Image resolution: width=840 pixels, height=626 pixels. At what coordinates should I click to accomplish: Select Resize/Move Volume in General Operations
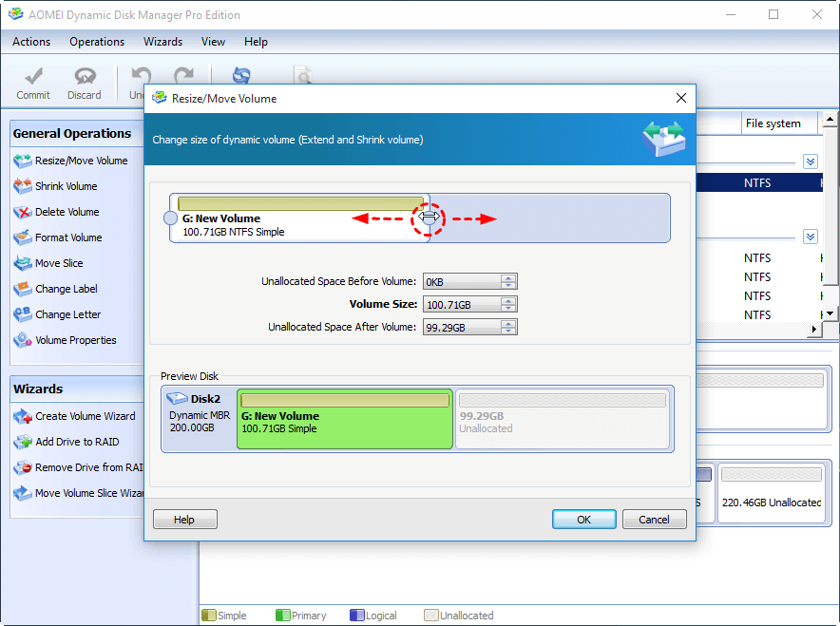70,161
